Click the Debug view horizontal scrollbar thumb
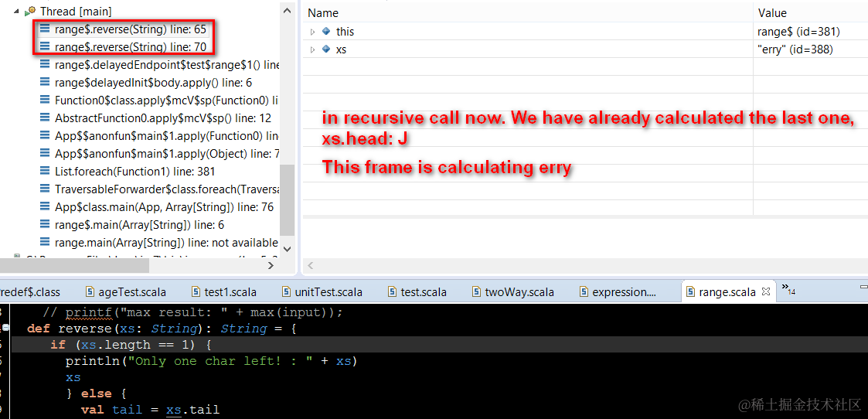The width and height of the screenshot is (868, 419). [75, 266]
